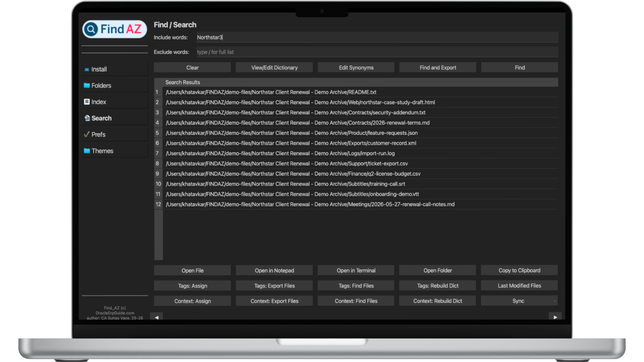The height and width of the screenshot is (362, 644).
Task: Click the Themes folder icon
Action: [87, 151]
